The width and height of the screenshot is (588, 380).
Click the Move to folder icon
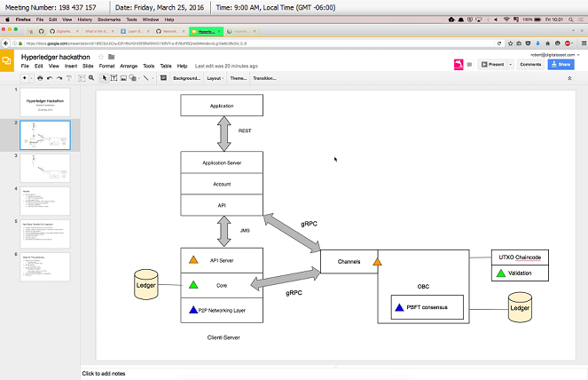click(112, 57)
